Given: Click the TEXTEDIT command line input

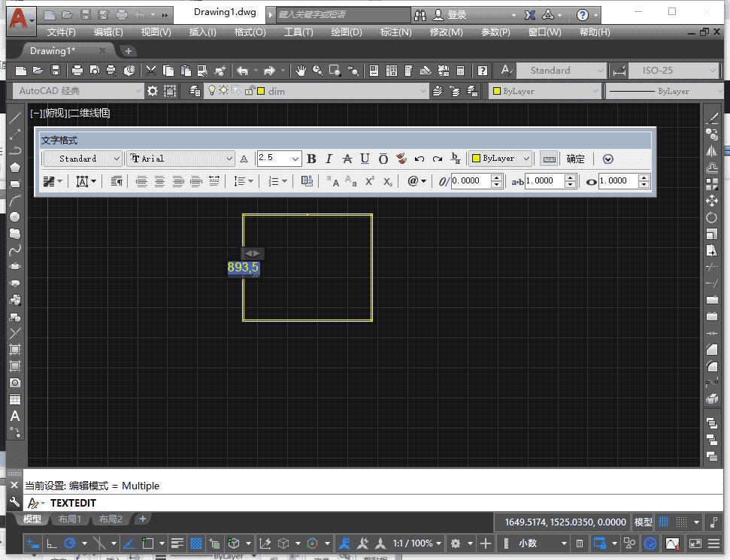Looking at the screenshot, I should [372, 503].
